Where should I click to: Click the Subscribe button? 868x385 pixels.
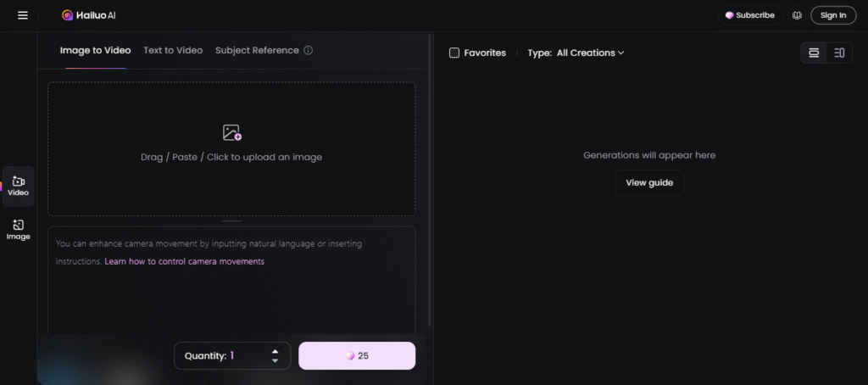coord(749,15)
